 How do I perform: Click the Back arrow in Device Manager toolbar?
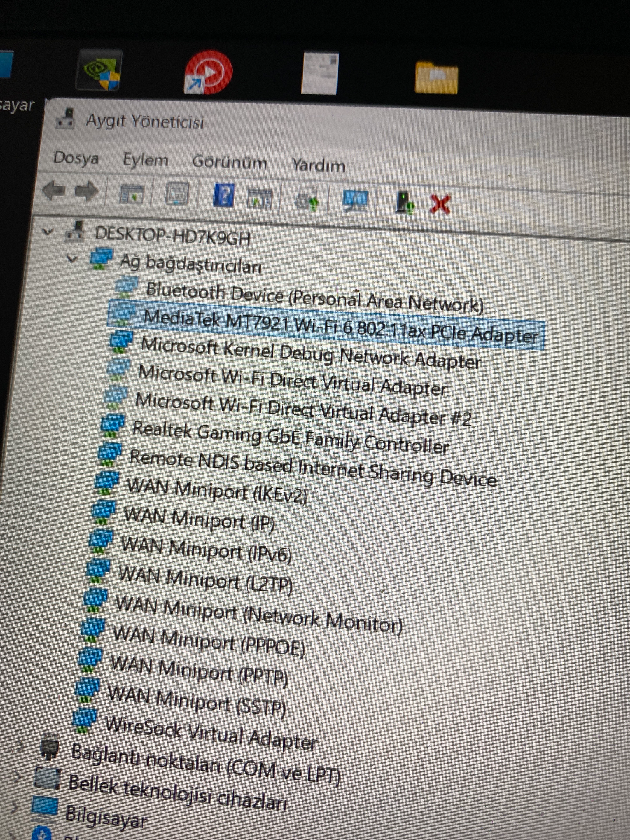(x=53, y=191)
